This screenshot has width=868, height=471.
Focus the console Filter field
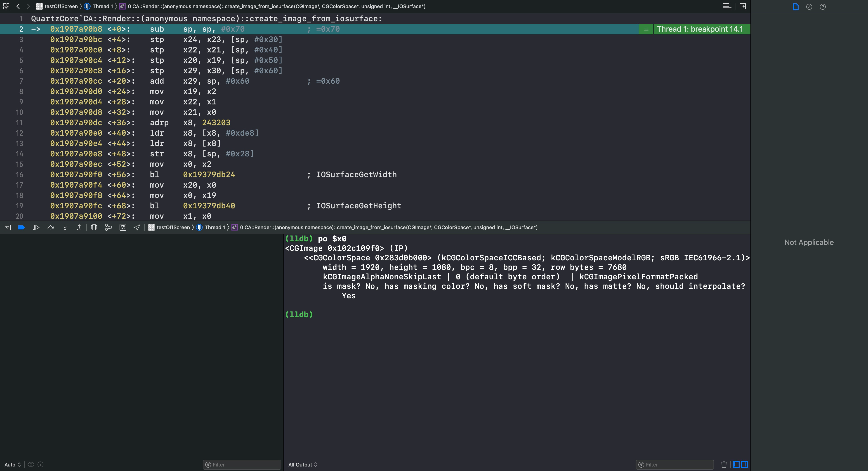click(675, 465)
